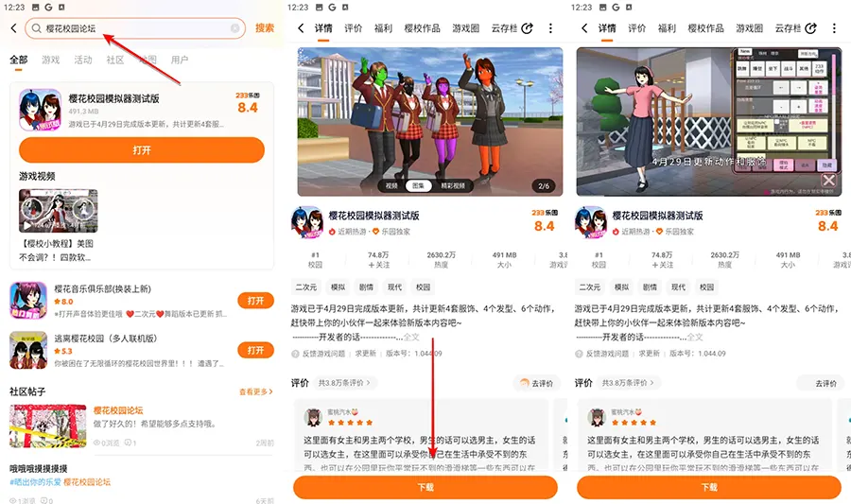Tap the 模拟 tag in the middle screen
This screenshot has width=851, height=504.
(339, 287)
